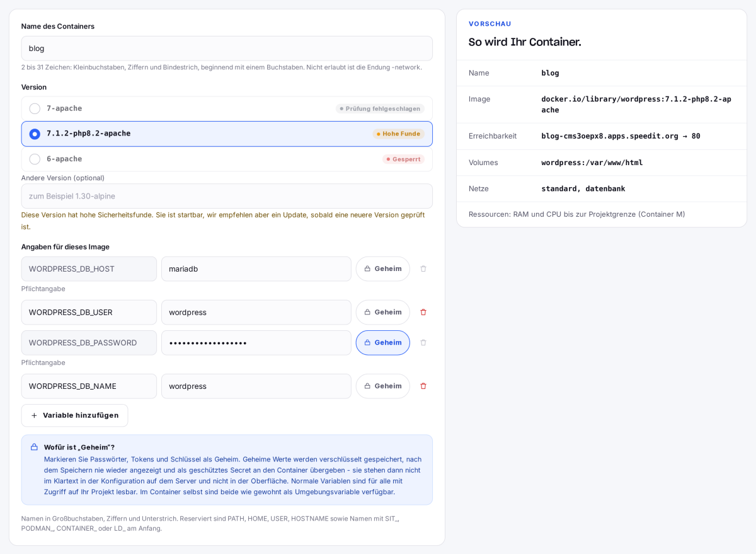This screenshot has width=756, height=554.
Task: Delete the WORDPRESS_DB_USER variable row
Action: pos(423,312)
